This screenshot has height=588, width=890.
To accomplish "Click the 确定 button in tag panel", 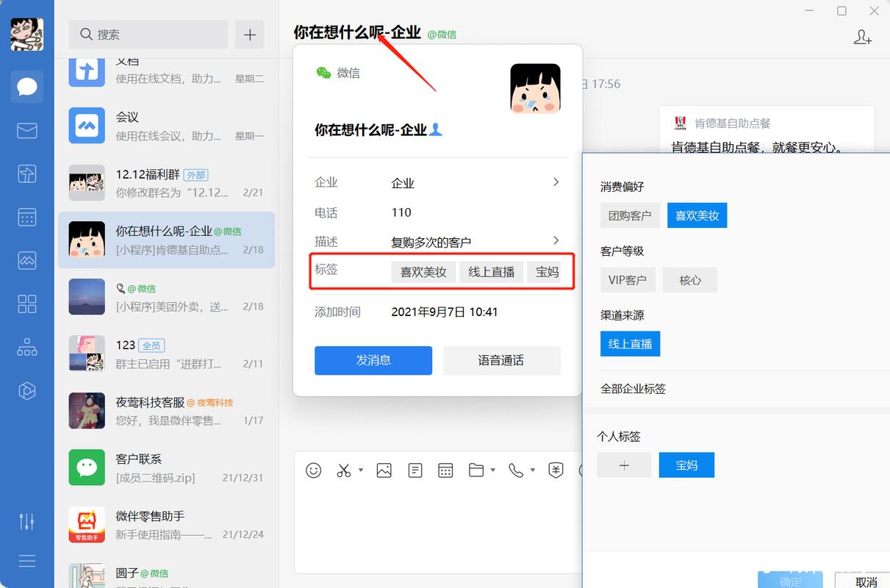I will tap(790, 581).
